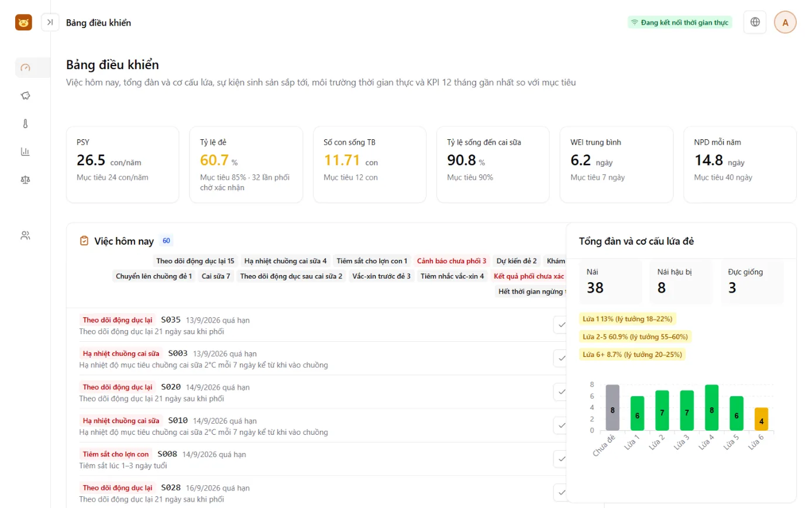Open the dashboard gauge icon in sidebar

pyautogui.click(x=25, y=67)
